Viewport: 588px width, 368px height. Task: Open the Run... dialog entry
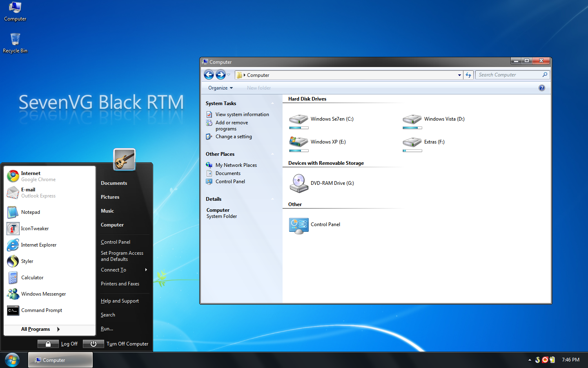pyautogui.click(x=107, y=329)
